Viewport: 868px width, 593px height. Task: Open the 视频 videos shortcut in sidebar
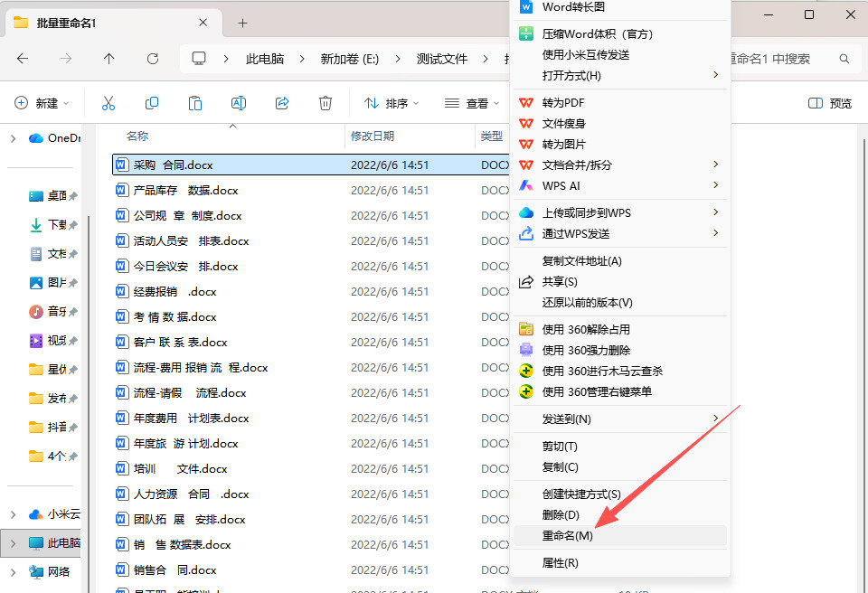(x=53, y=341)
